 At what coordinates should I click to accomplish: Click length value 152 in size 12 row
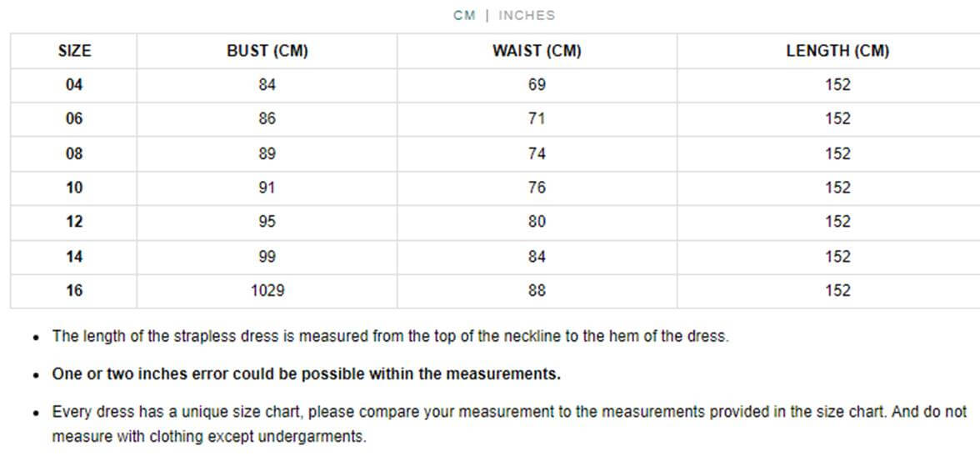click(x=837, y=222)
